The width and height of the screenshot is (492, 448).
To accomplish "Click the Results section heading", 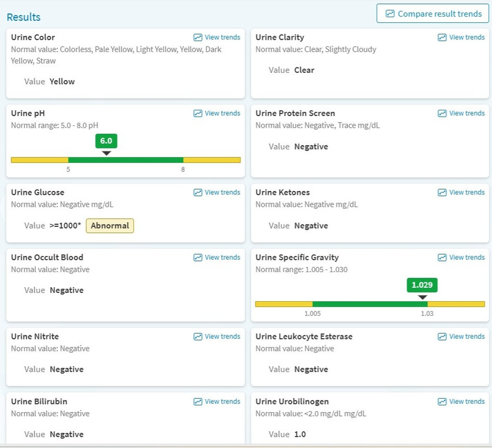I will 24,17.
